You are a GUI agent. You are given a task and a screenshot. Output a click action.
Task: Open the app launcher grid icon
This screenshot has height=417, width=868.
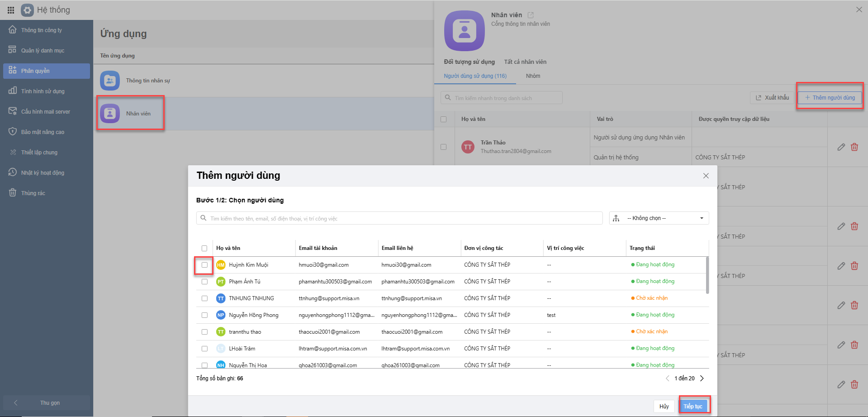(11, 10)
